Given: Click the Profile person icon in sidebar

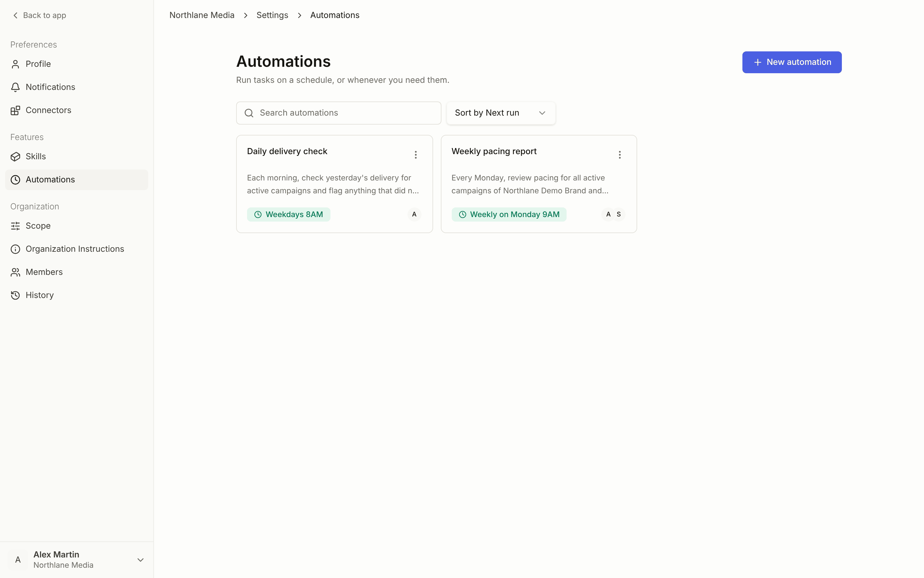Looking at the screenshot, I should point(15,64).
